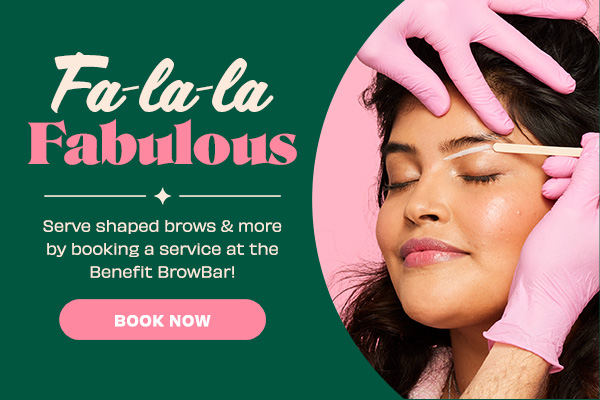This screenshot has height=400, width=600.
Task: Click the pink BOOK NOW button
Action: click(x=163, y=320)
